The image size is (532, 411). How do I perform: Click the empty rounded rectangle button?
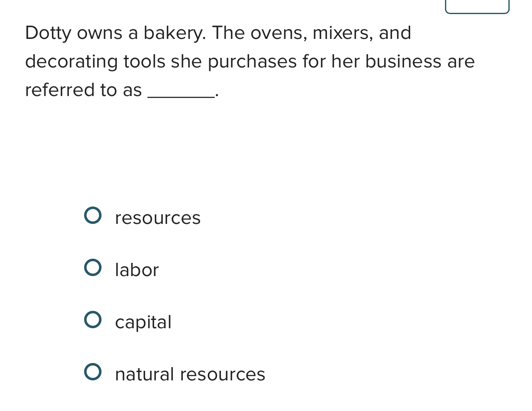pyautogui.click(x=477, y=6)
